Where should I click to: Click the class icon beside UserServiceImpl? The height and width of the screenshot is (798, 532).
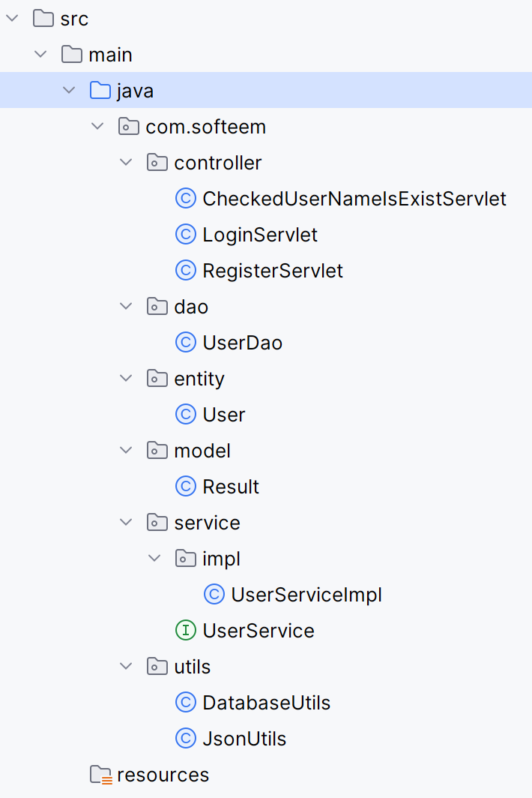point(214,594)
